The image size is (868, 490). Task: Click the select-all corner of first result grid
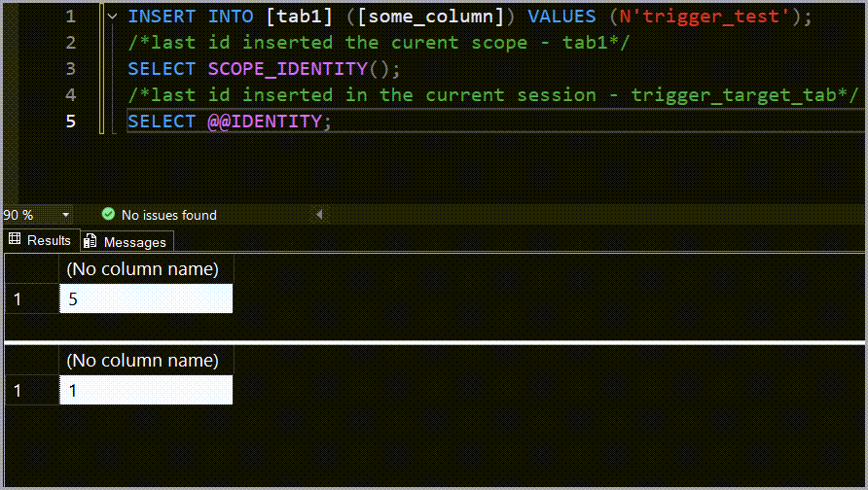[31, 268]
